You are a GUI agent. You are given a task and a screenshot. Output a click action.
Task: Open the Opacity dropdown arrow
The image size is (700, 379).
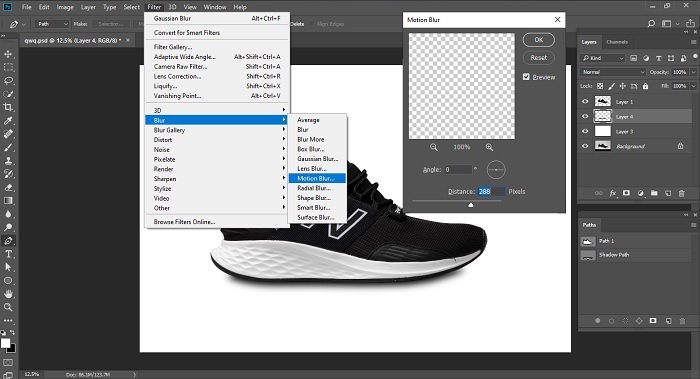pos(693,72)
